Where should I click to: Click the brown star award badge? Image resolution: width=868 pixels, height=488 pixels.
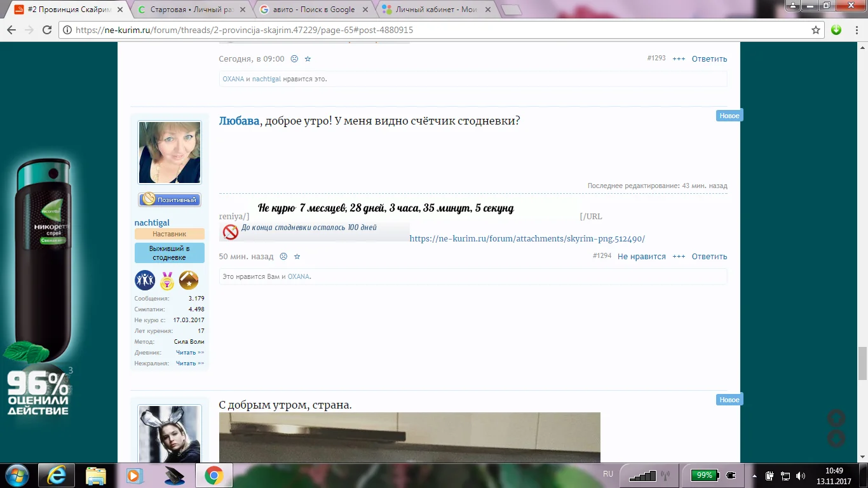189,280
